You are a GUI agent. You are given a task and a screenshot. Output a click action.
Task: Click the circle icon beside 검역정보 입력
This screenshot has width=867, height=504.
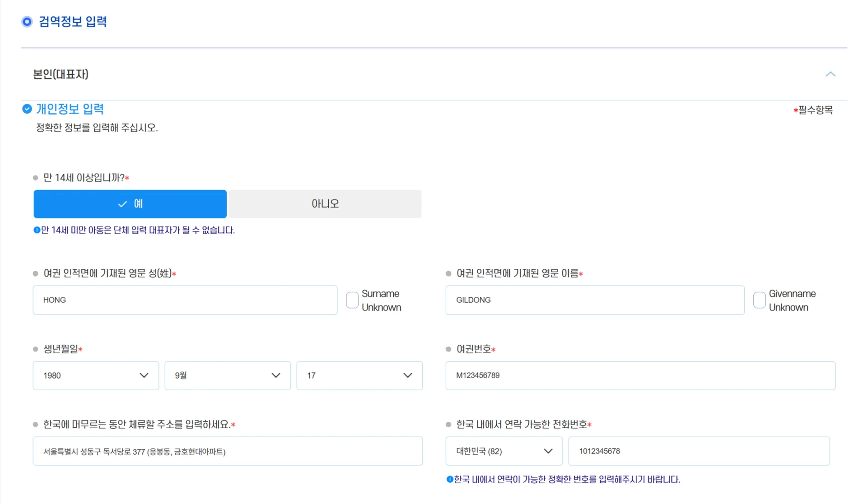pos(27,22)
